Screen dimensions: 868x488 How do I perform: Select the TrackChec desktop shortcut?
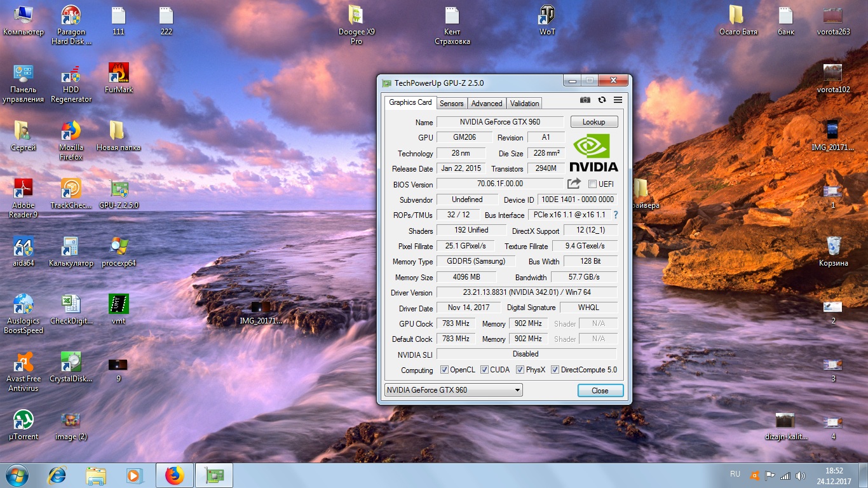click(x=71, y=194)
